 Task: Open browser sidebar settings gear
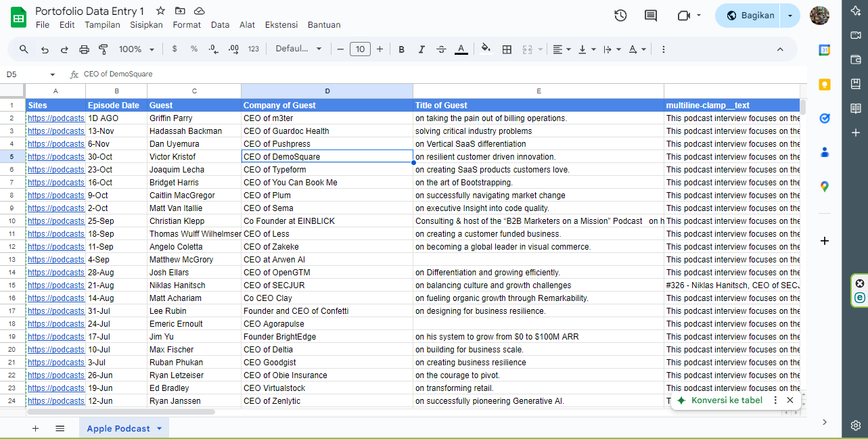click(x=856, y=425)
